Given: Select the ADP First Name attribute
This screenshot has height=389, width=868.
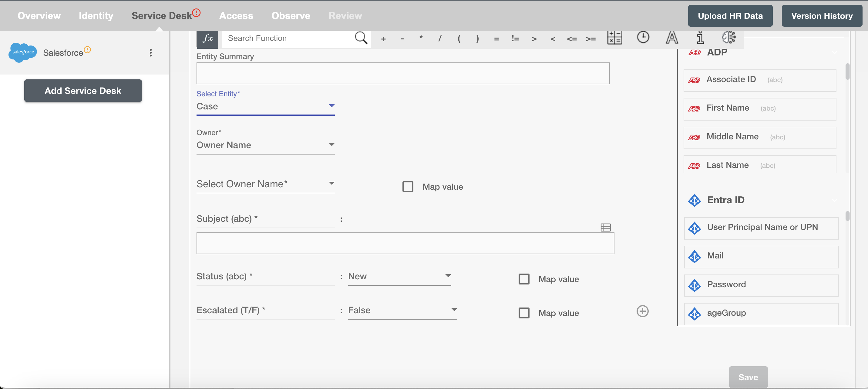Looking at the screenshot, I should click(760, 109).
